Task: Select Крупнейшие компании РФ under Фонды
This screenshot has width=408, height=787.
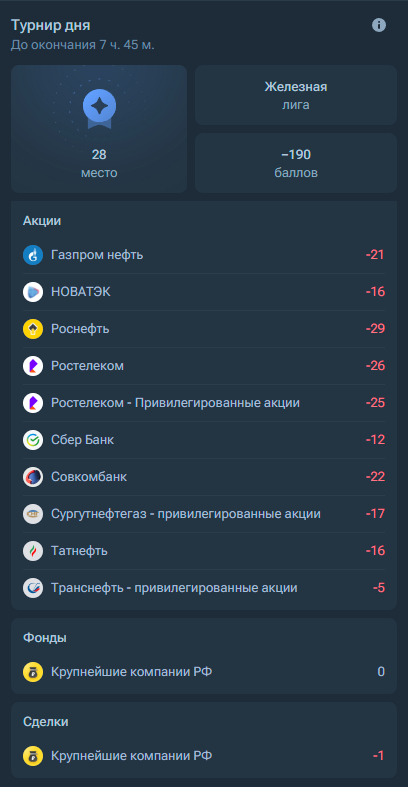Action: [x=204, y=672]
